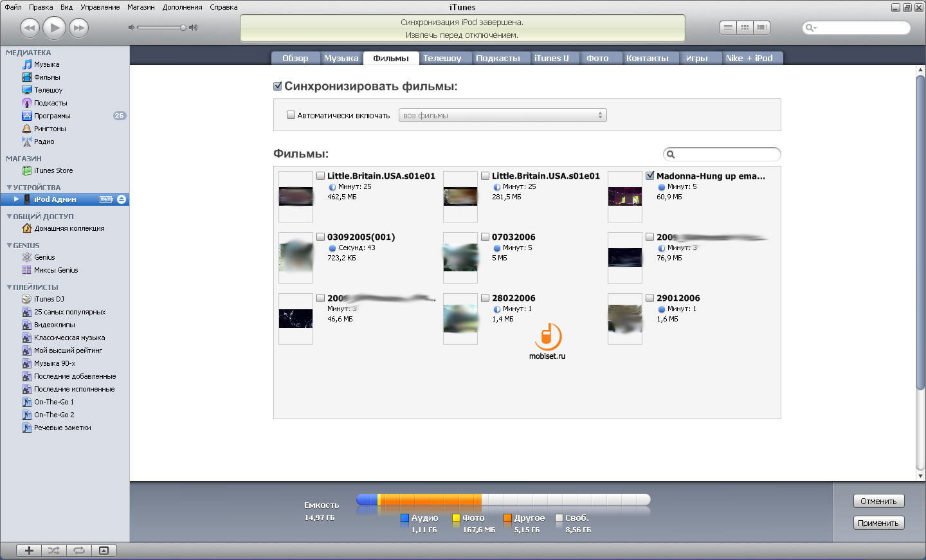Open все фильмы dropdown
926x560 pixels.
coord(503,116)
